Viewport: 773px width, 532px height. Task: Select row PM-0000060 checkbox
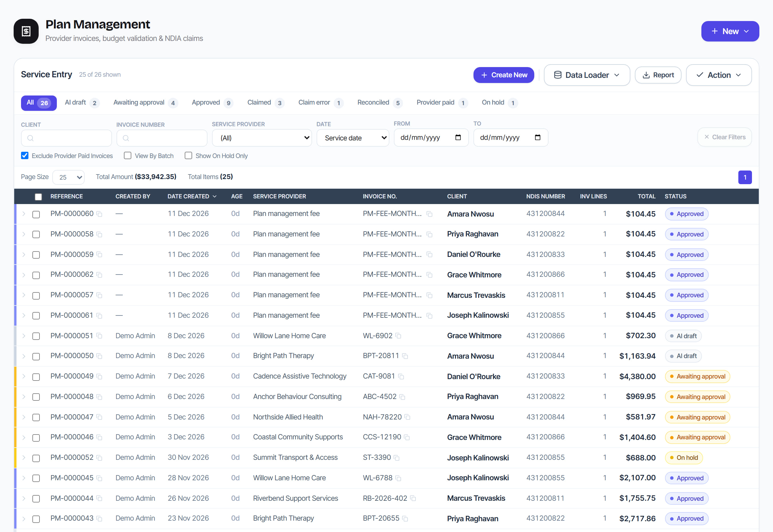36,214
